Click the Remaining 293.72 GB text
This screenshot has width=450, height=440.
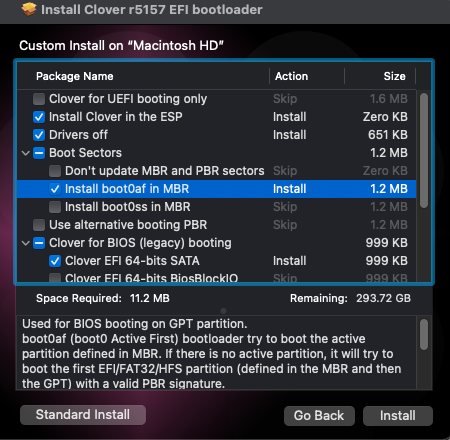pyautogui.click(x=350, y=298)
